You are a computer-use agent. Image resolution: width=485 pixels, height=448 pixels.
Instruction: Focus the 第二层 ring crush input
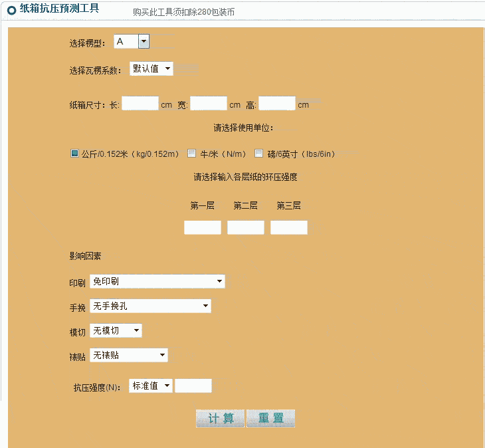(246, 228)
